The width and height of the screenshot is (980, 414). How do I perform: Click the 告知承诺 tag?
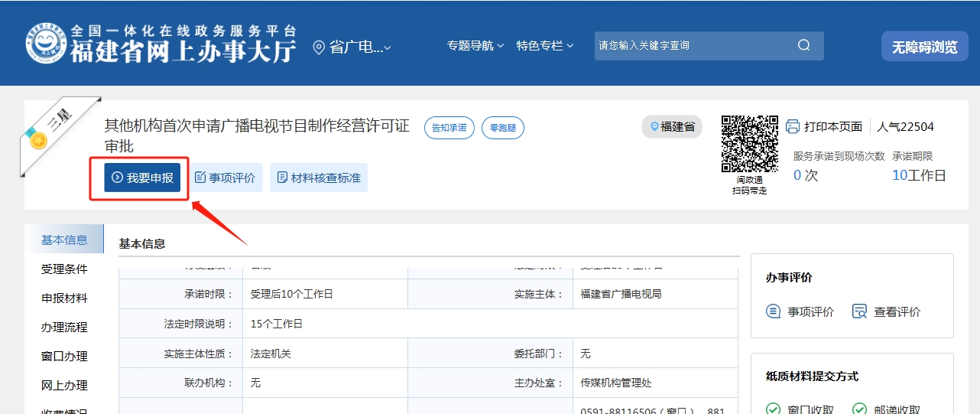[x=449, y=128]
